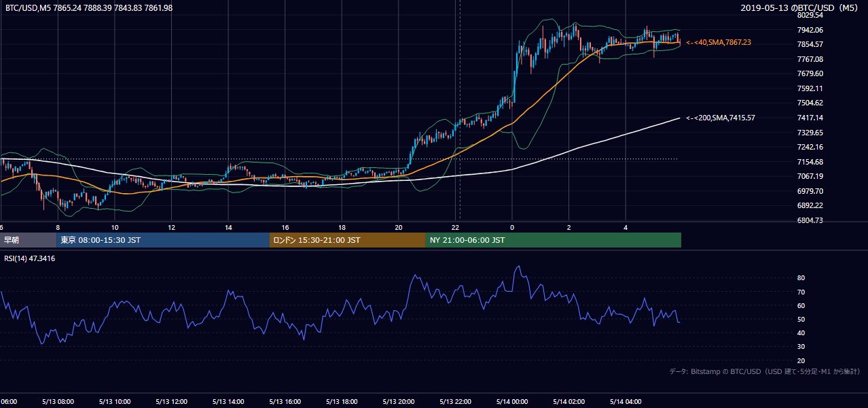868x408 pixels.
Task: Click hour tick 16 under price chart
Action: (x=285, y=228)
